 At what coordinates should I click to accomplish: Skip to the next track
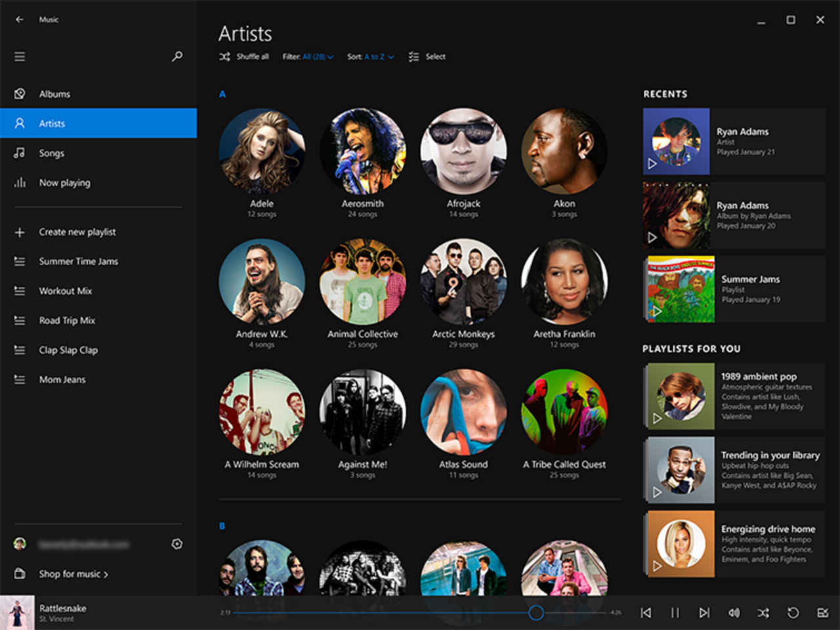(x=704, y=612)
